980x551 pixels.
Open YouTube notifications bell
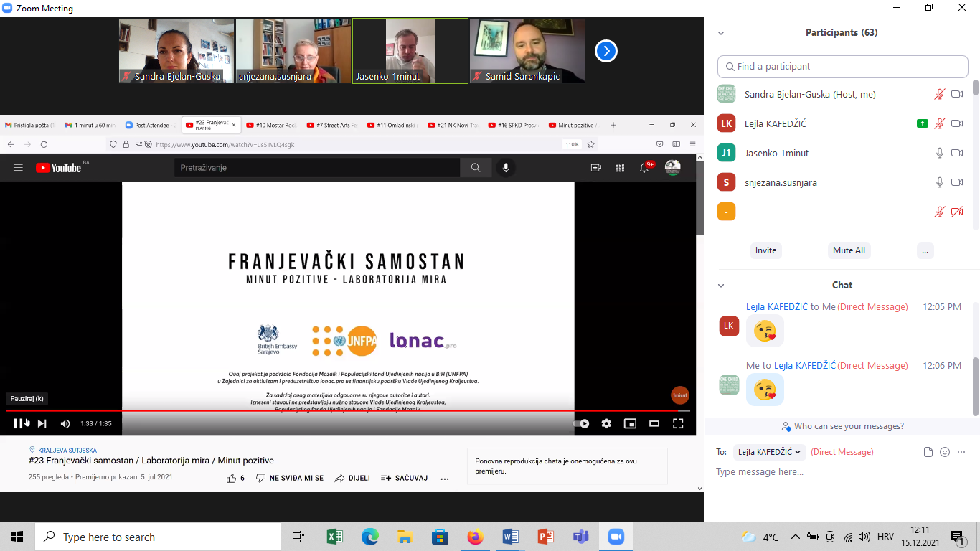click(x=644, y=167)
